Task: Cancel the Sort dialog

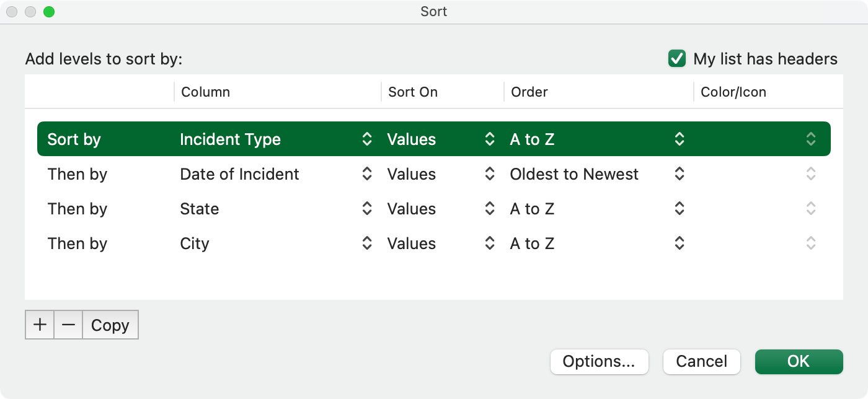Action: pos(701,362)
